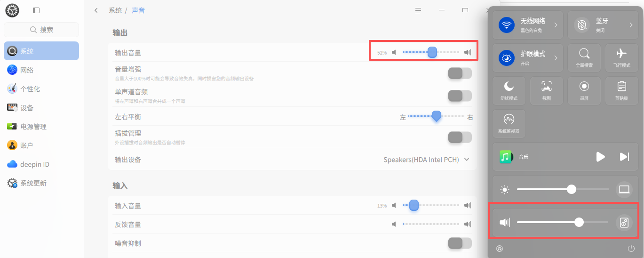This screenshot has height=258, width=644.
Task: Open the 输出设备 Speakers dropdown
Action: [427, 160]
